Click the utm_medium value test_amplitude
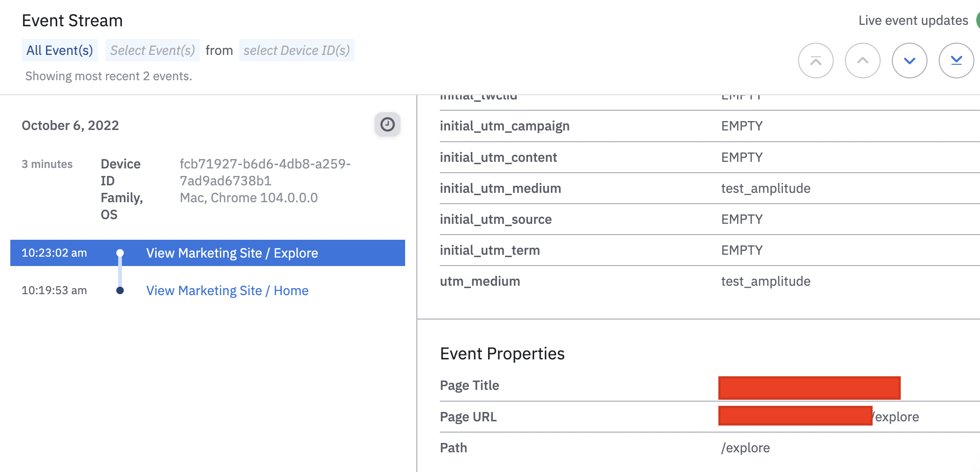Screen dimensions: 980x472 point(766,281)
